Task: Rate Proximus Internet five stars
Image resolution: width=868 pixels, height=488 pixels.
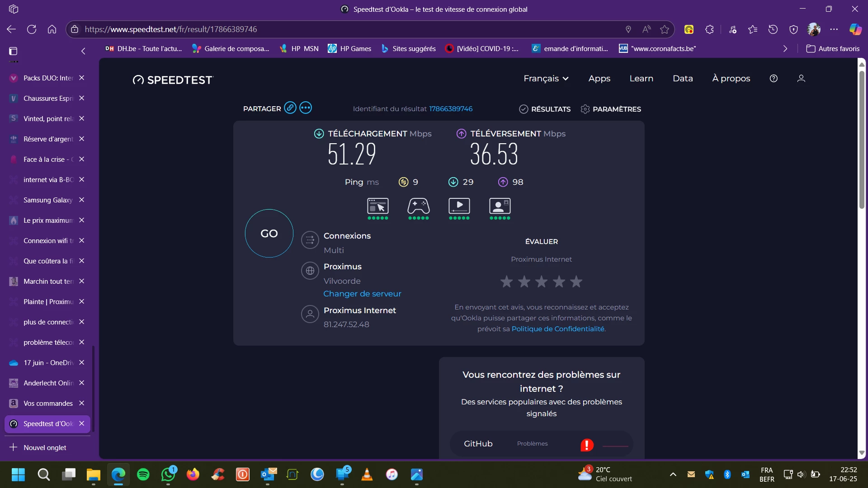Action: pos(576,282)
